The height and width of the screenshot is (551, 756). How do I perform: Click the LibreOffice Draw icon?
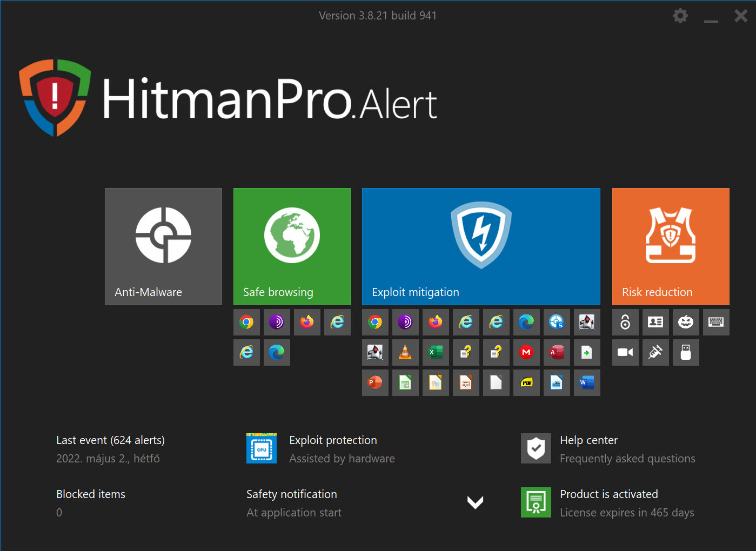click(436, 382)
